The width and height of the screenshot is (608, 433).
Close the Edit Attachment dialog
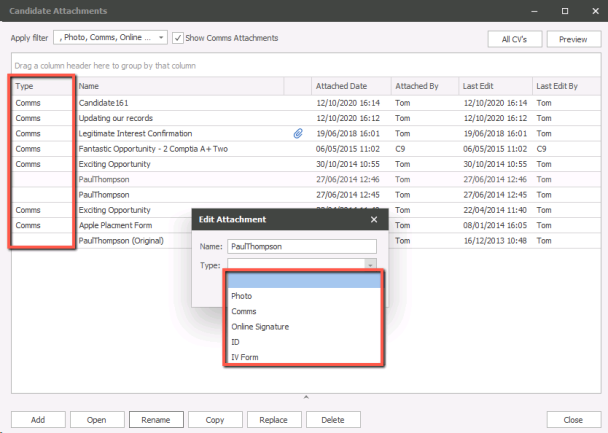tap(374, 219)
